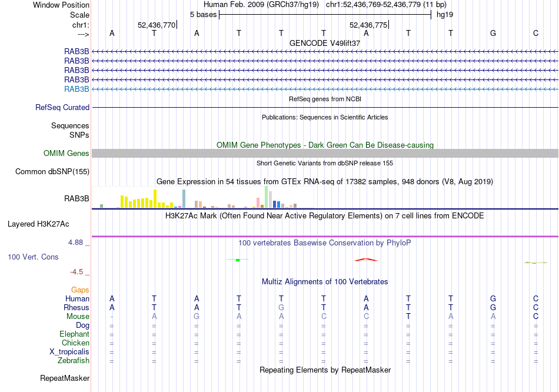559x392 pixels.
Task: Open Multiz Alignments of 100 Vertebrates title
Action: (x=325, y=282)
